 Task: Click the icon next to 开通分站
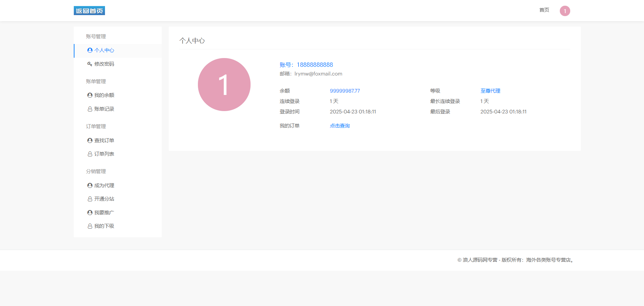pos(90,199)
